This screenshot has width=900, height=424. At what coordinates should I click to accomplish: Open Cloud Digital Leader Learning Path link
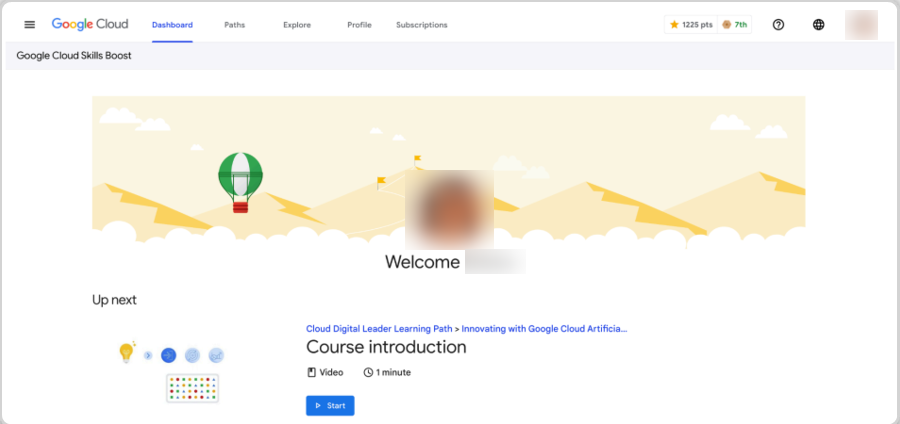tap(379, 329)
